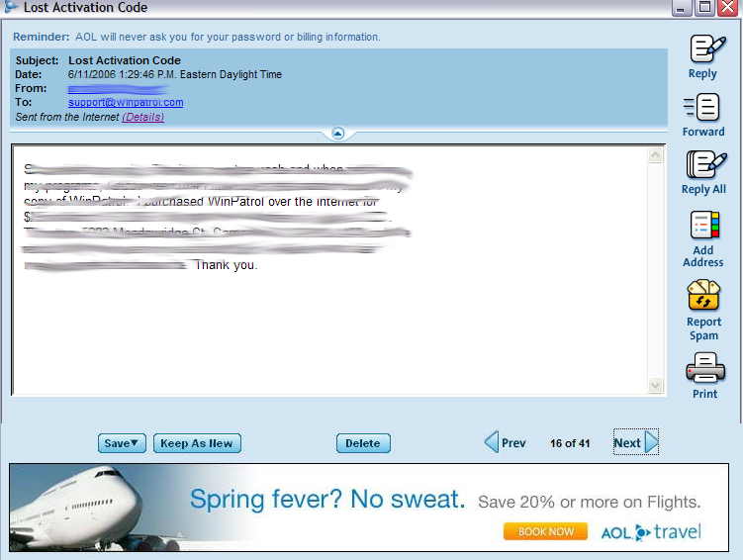Click 'Spring fever? No sweat.' ad headline
The width and height of the screenshot is (743, 560).
pos(327,499)
